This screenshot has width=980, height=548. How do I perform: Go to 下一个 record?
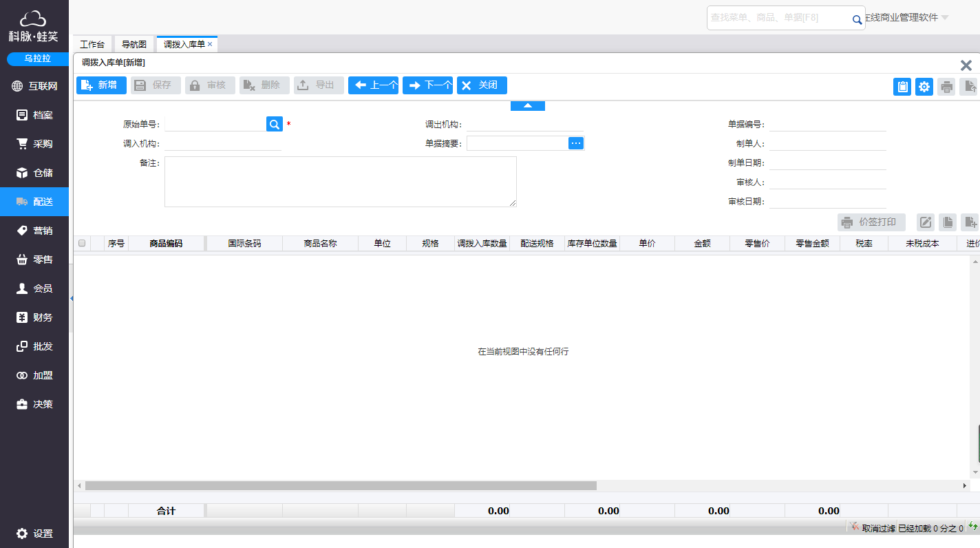click(x=427, y=85)
